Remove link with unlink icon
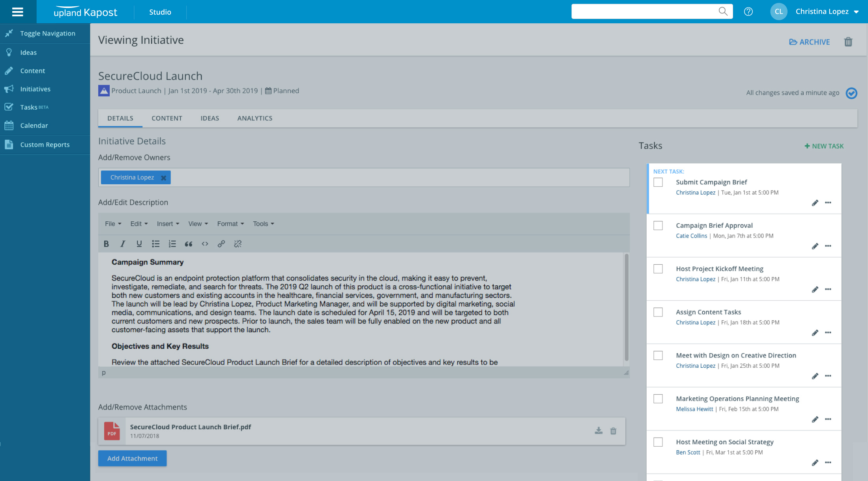 (x=238, y=244)
